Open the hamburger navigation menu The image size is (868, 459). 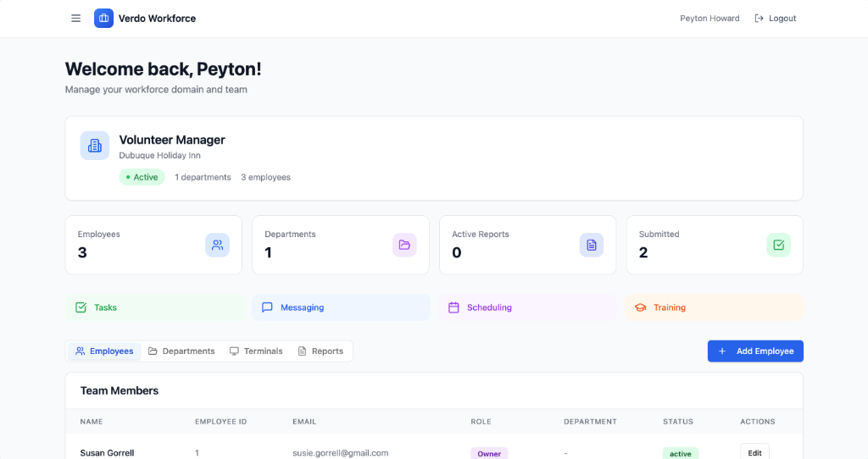coord(75,19)
